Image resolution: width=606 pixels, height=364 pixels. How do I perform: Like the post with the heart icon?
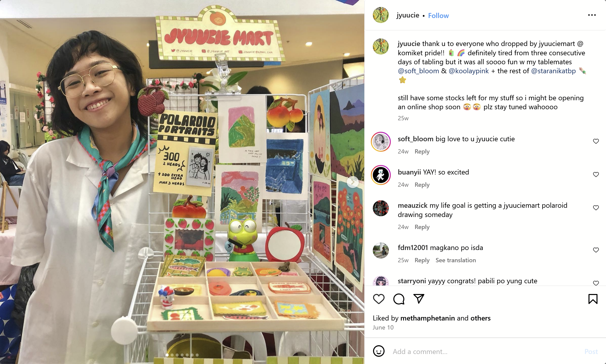pyautogui.click(x=379, y=299)
